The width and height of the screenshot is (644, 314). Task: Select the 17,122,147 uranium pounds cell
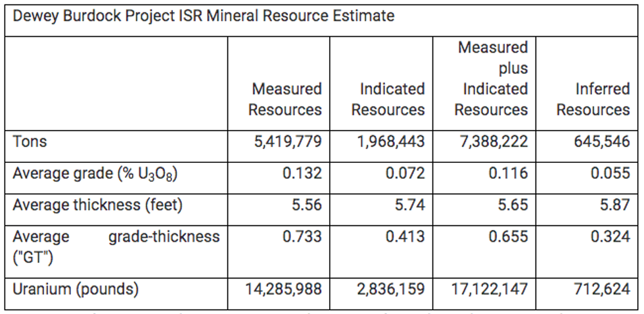pos(490,289)
